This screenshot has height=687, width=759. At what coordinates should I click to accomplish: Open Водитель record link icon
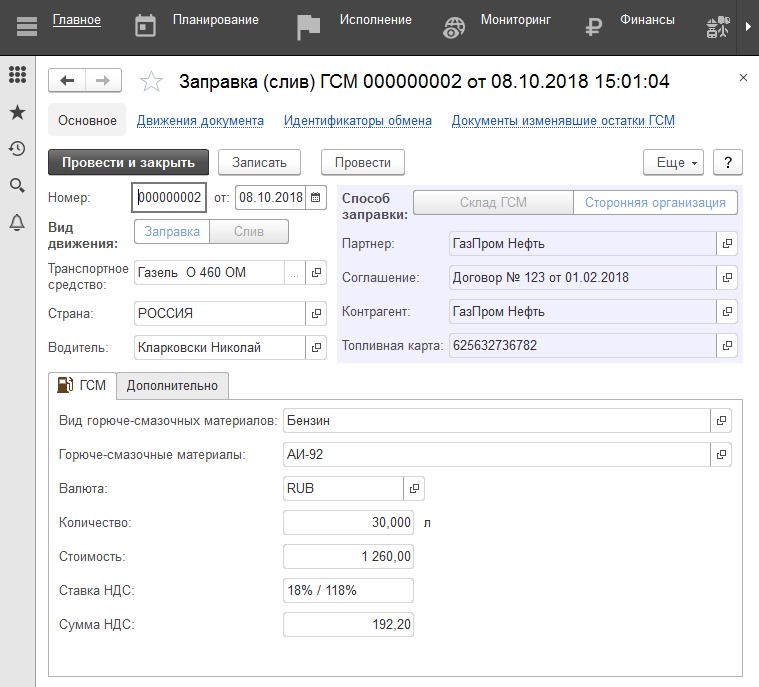coord(316,348)
